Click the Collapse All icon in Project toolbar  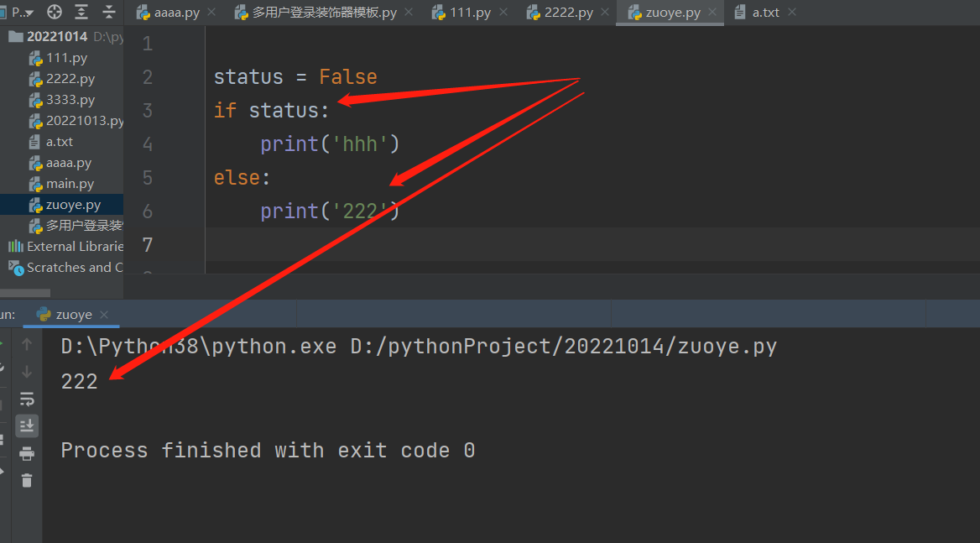109,12
